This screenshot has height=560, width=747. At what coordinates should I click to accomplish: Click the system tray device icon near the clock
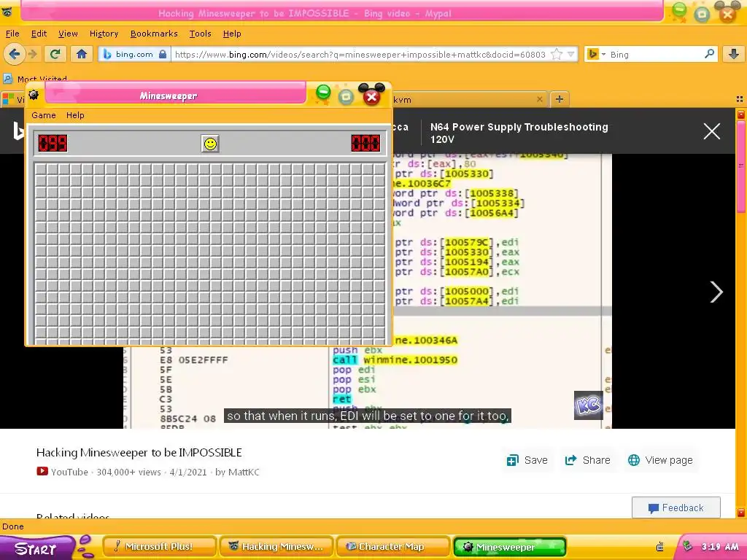(x=659, y=547)
